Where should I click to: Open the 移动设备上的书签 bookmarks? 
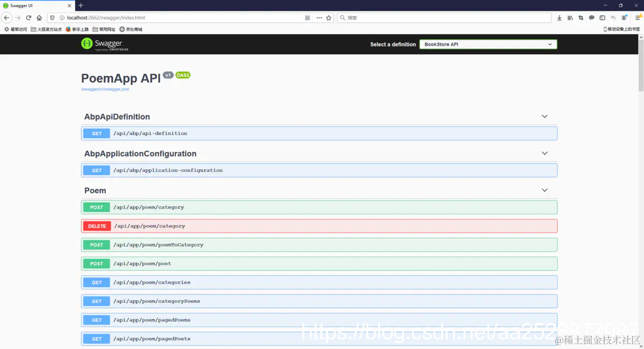622,30
